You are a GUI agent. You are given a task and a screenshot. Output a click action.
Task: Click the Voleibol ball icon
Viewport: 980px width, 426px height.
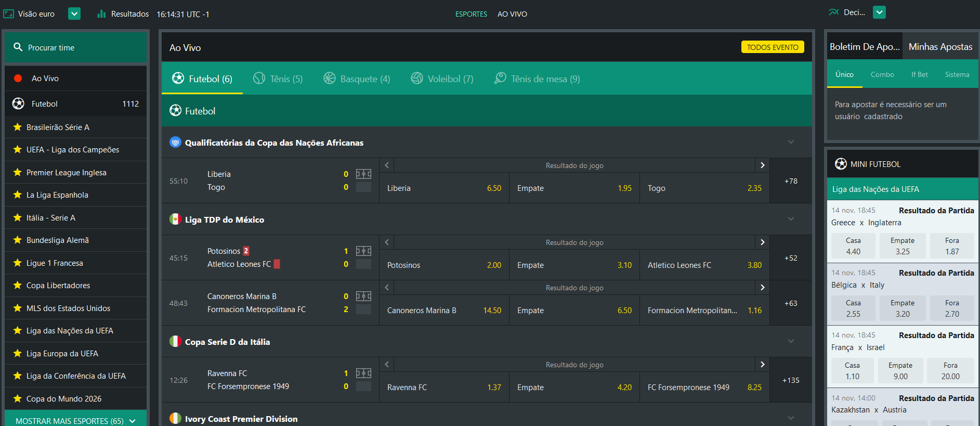click(417, 79)
